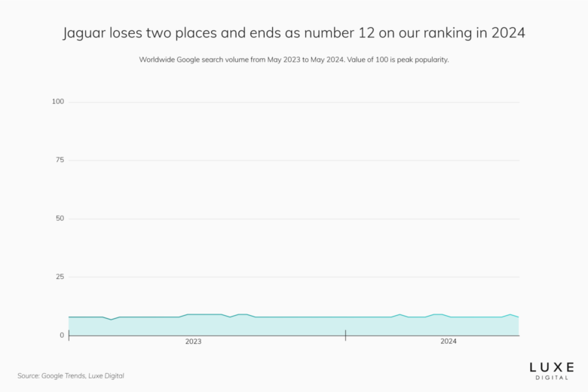This screenshot has height=392, width=588.
Task: Select the 100 y-axis label
Action: click(58, 102)
